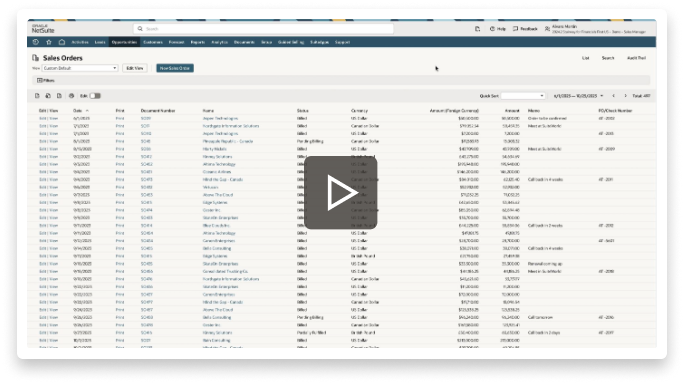The height and width of the screenshot is (384, 684).
Task: Open the Documents menu
Action: (244, 42)
